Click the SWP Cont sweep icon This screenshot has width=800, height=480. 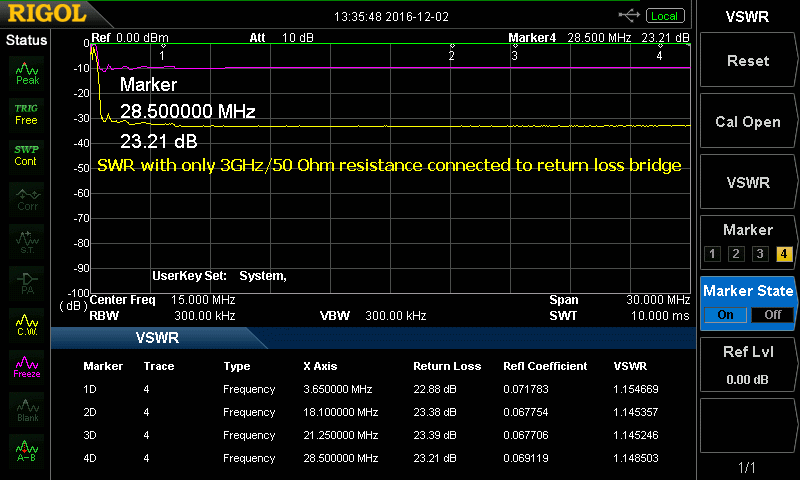point(27,155)
